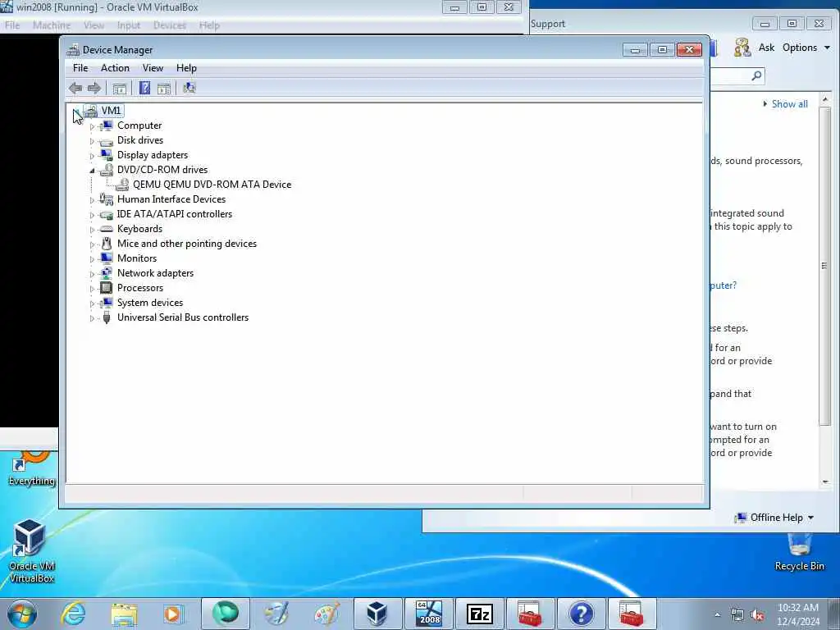Image resolution: width=840 pixels, height=630 pixels.
Task: Click the blue Help question-mark toolbar icon
Action: [144, 88]
